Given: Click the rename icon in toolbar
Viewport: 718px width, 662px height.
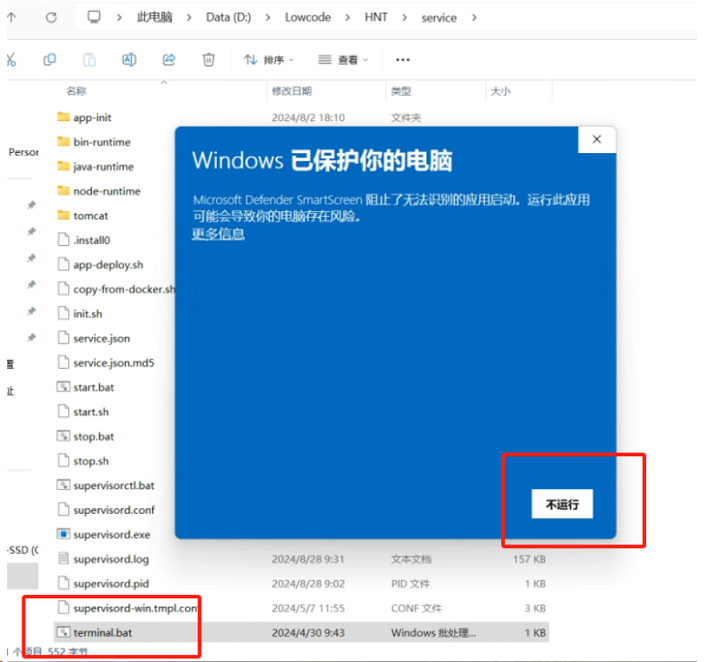Looking at the screenshot, I should [129, 60].
